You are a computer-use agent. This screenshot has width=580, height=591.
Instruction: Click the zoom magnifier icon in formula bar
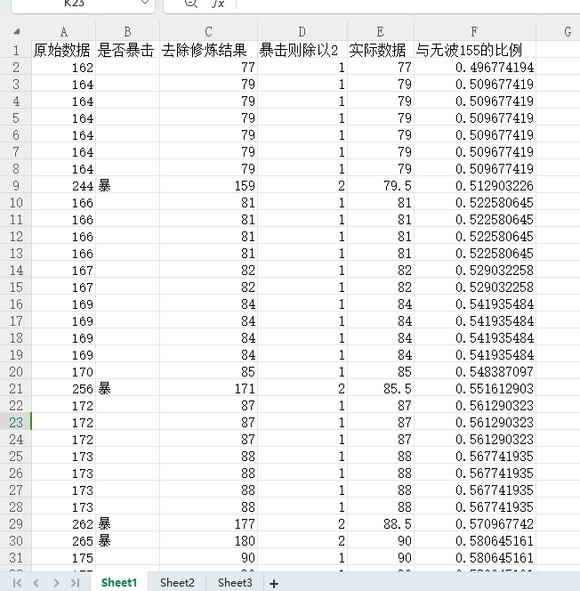191,3
